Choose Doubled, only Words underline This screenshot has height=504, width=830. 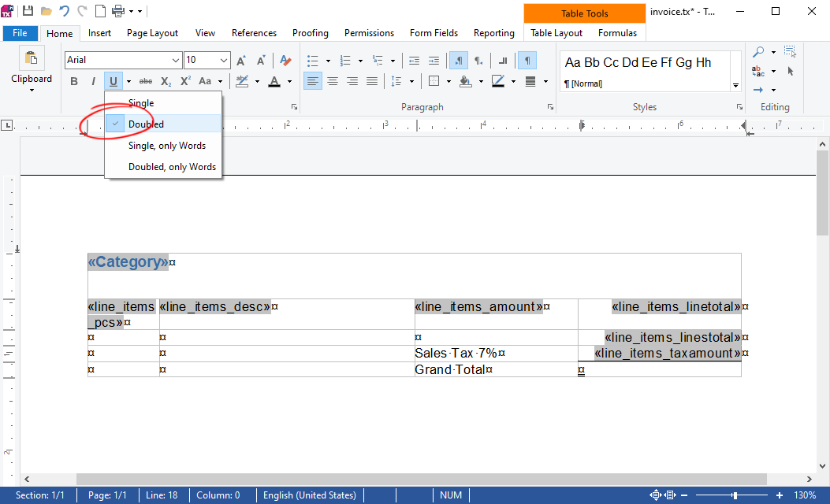pos(163,167)
